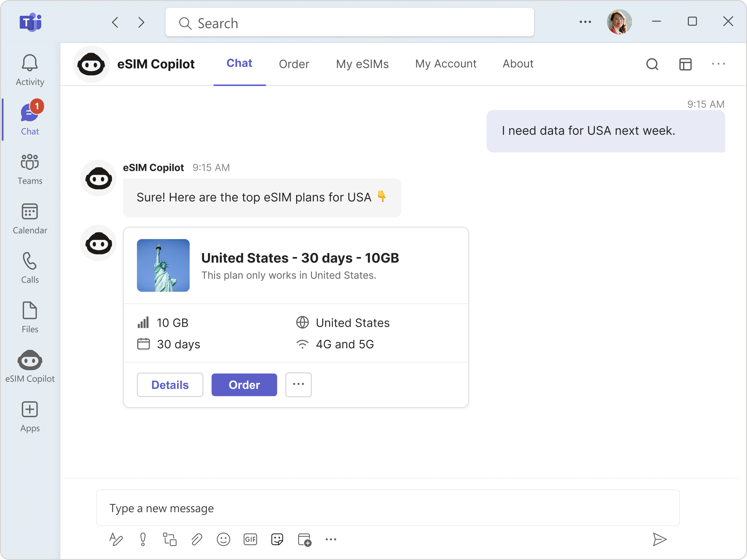Set delivery options with exclamation icon
Screen dimensions: 747x560
pyautogui.click(x=143, y=539)
